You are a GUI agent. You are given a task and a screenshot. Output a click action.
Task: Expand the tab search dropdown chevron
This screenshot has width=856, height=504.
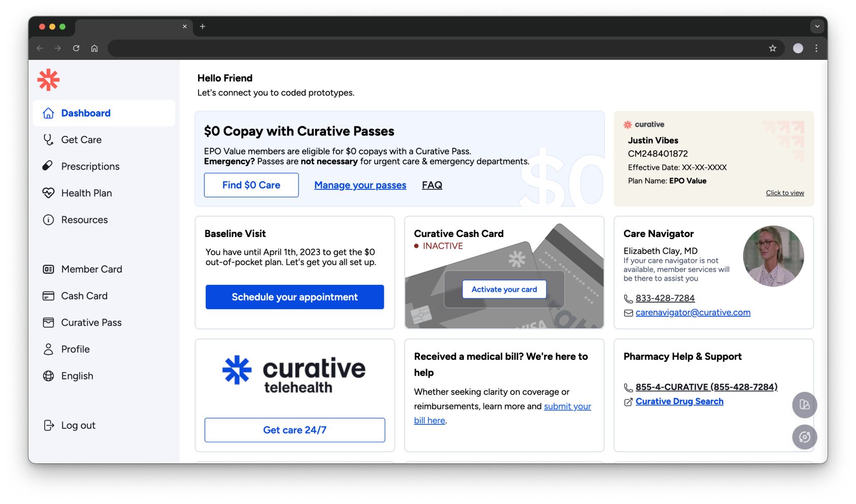click(x=817, y=26)
